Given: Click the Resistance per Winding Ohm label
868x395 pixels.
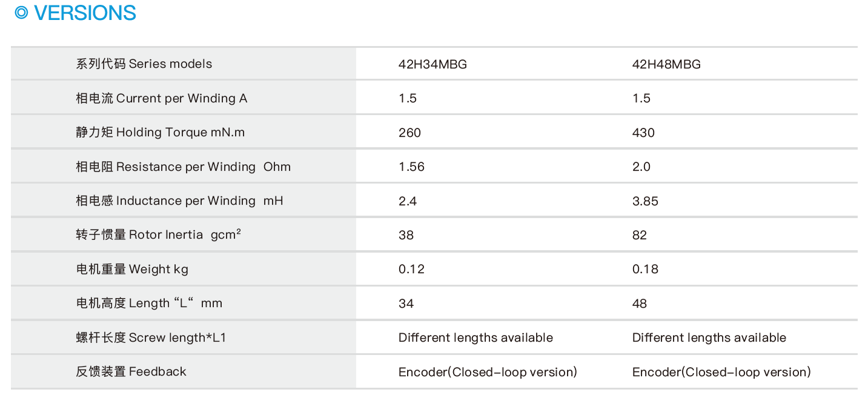Looking at the screenshot, I should click(183, 167).
